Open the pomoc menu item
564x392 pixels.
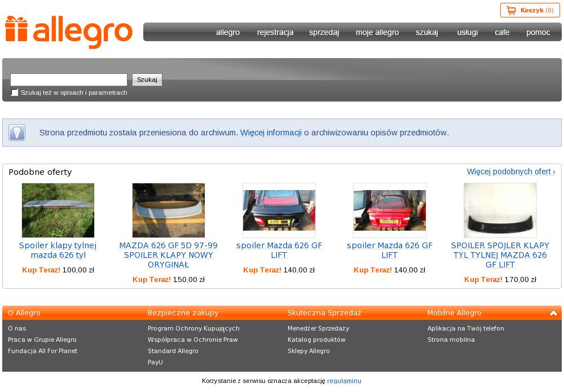(x=538, y=32)
